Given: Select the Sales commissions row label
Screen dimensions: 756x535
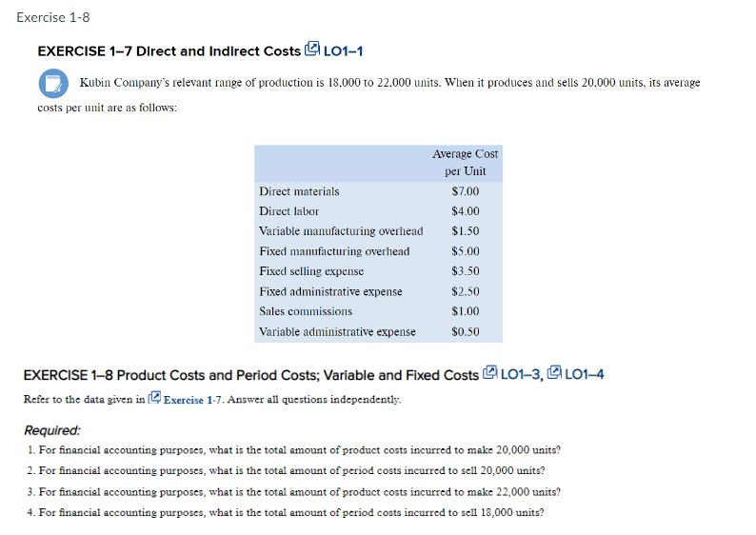Looking at the screenshot, I should point(306,311).
